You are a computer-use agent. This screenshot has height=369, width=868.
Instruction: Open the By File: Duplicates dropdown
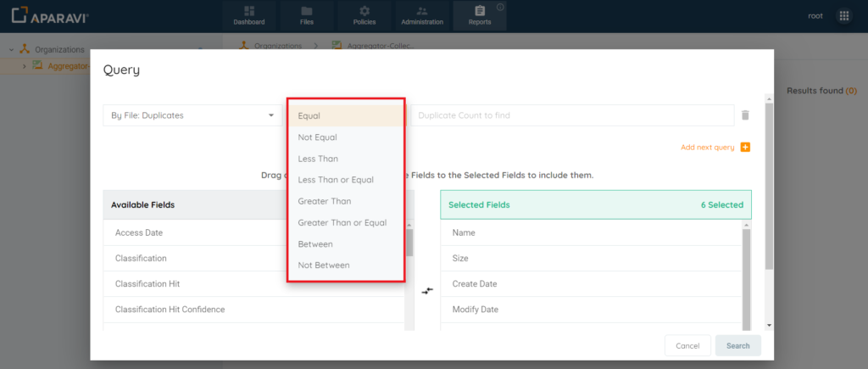[x=192, y=115]
